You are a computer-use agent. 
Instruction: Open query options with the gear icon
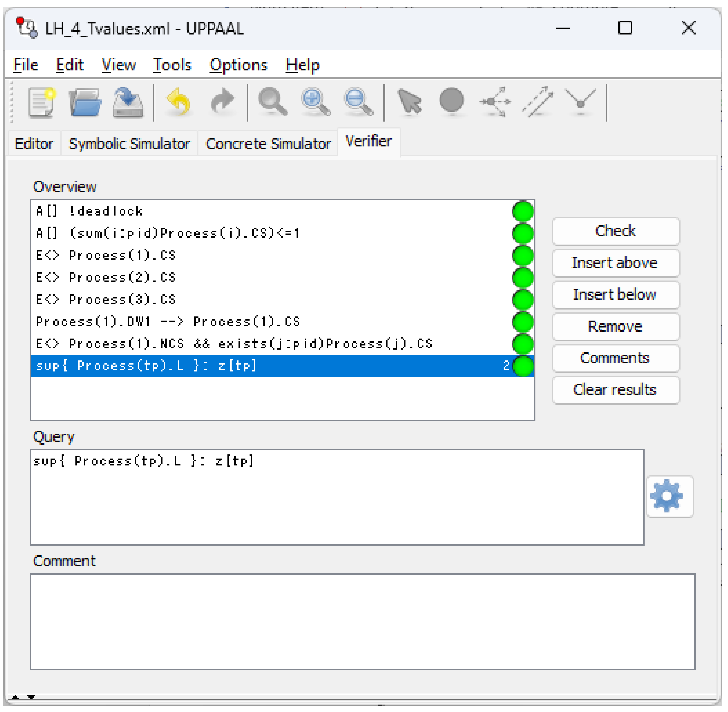point(669,497)
